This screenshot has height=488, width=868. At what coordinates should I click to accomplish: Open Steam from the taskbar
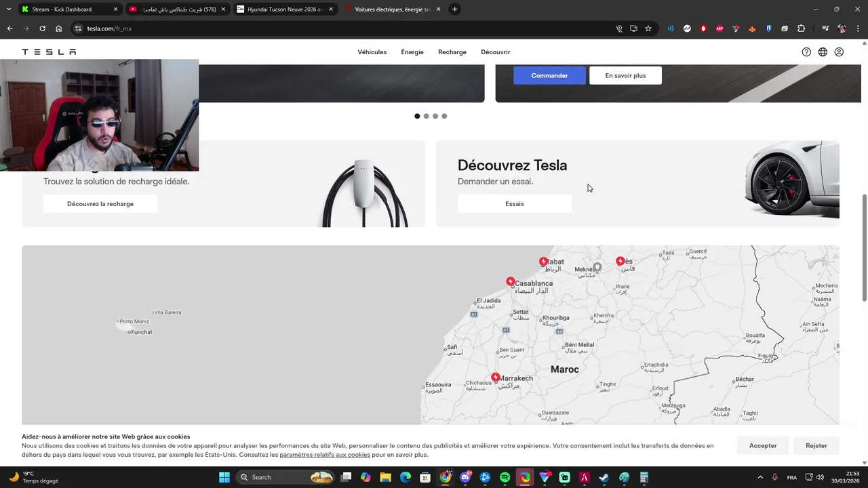coord(604,477)
